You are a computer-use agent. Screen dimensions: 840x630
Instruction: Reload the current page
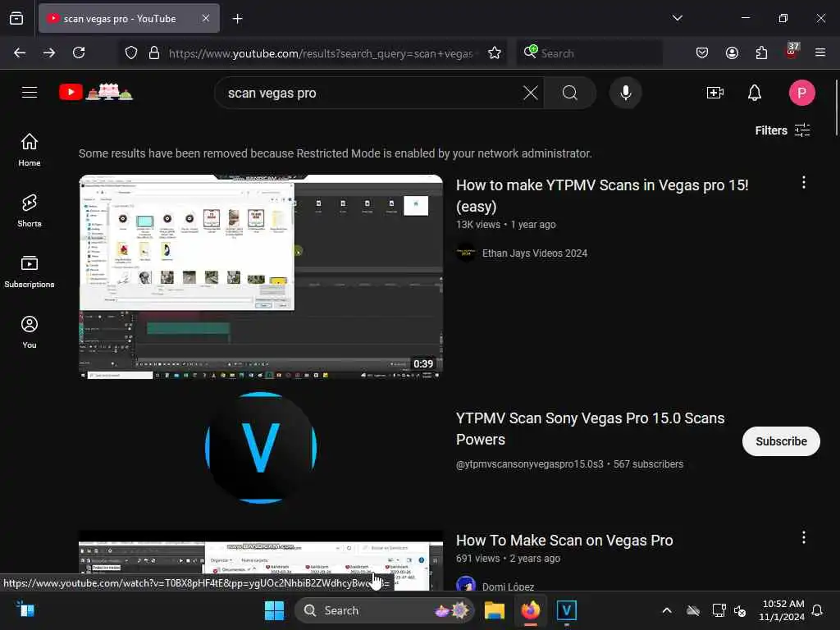tap(79, 52)
